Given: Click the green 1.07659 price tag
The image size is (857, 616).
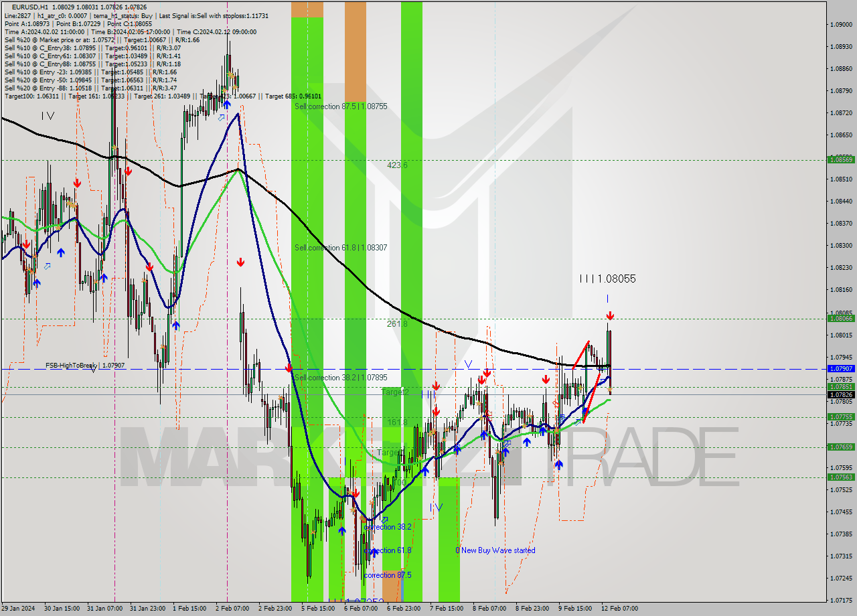Looking at the screenshot, I should 841,447.
